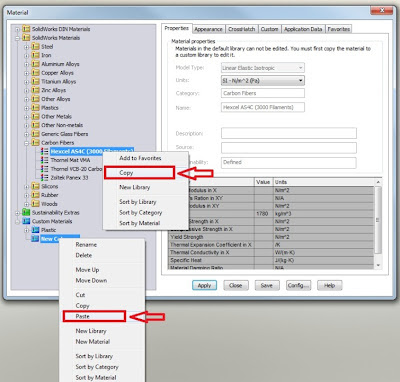Image resolution: width=400 pixels, height=382 pixels.
Task: Click the Config... button
Action: [x=298, y=285]
